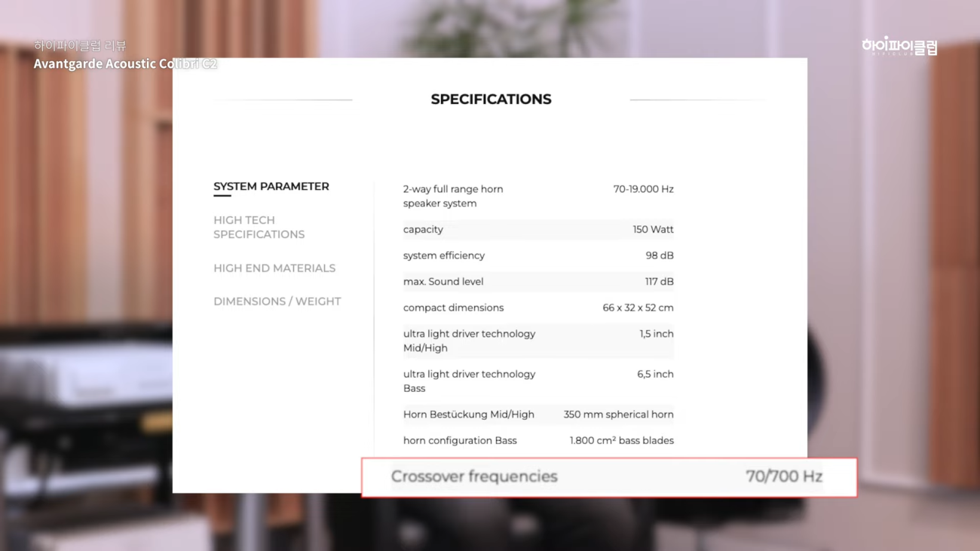Click the 70/700 Hz crossover value
This screenshot has height=551, width=980.
[784, 476]
